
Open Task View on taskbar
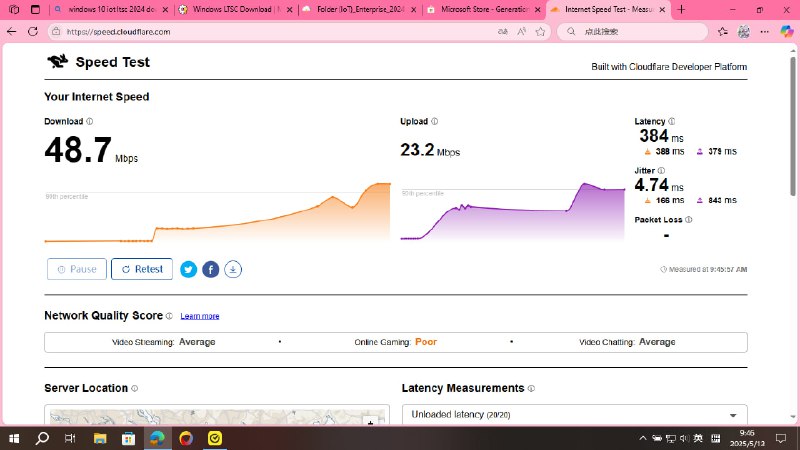coord(70,438)
